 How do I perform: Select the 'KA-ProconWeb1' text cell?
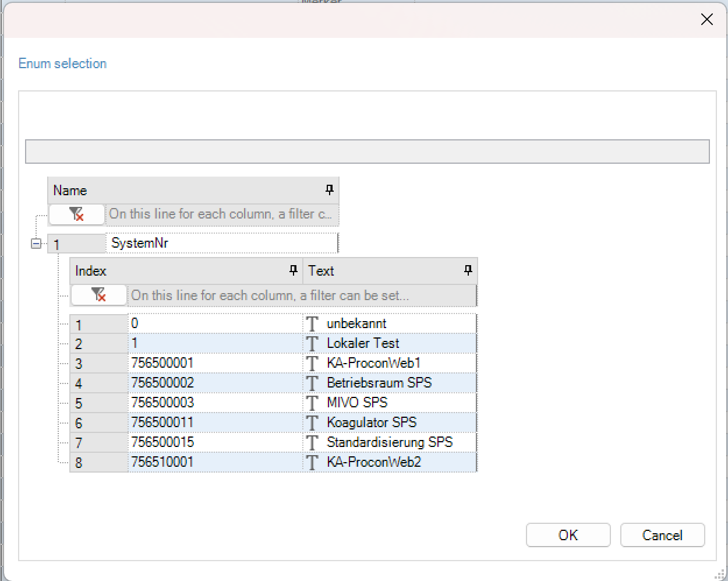pos(390,363)
